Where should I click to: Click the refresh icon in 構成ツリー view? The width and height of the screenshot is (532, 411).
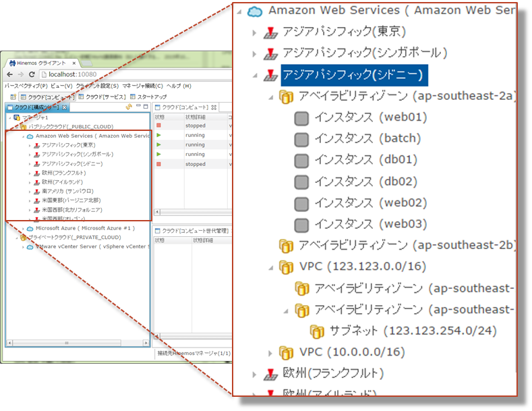click(x=129, y=107)
